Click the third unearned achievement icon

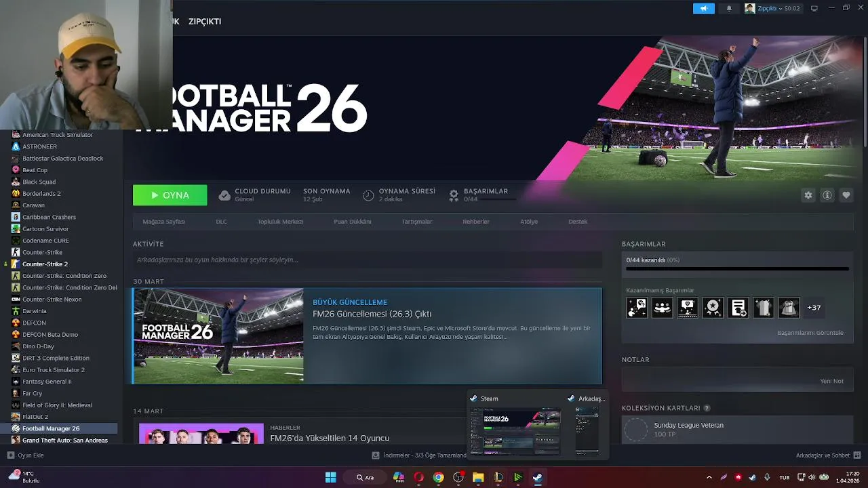(688, 308)
